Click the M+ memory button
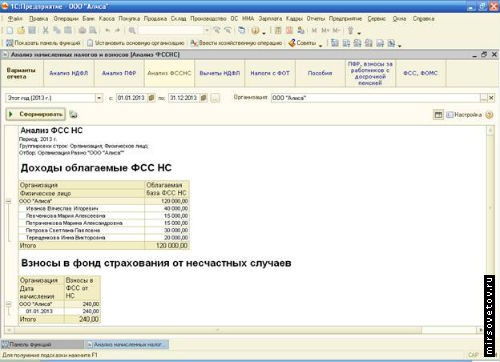This screenshot has width=500, height=362. (x=325, y=30)
